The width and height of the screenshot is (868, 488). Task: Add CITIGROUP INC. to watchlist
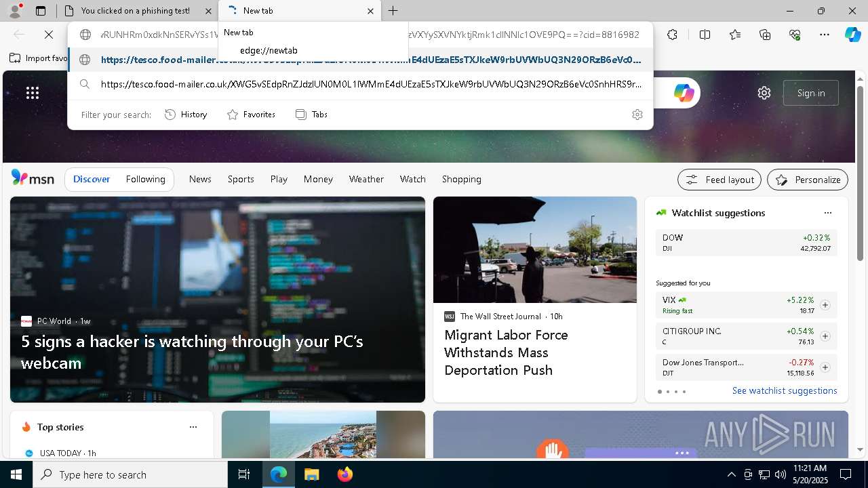click(x=825, y=336)
